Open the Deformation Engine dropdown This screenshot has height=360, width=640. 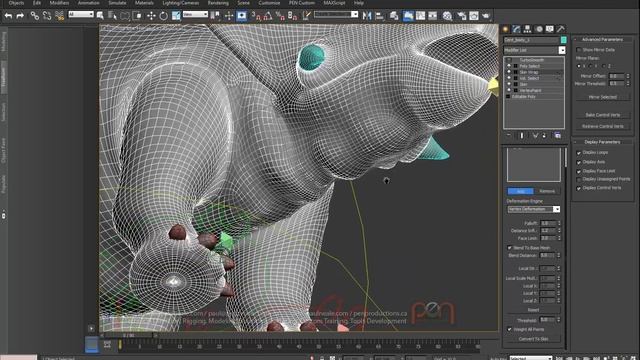pyautogui.click(x=533, y=209)
